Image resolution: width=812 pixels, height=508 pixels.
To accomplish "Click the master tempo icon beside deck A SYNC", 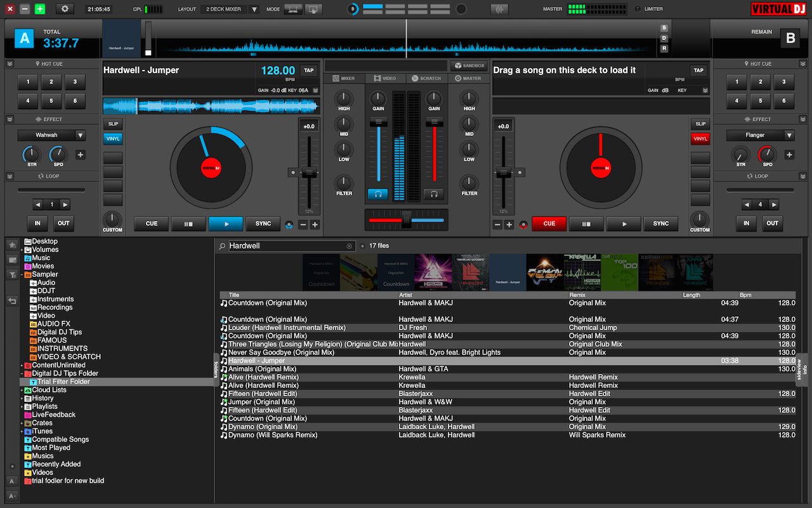I will click(289, 224).
